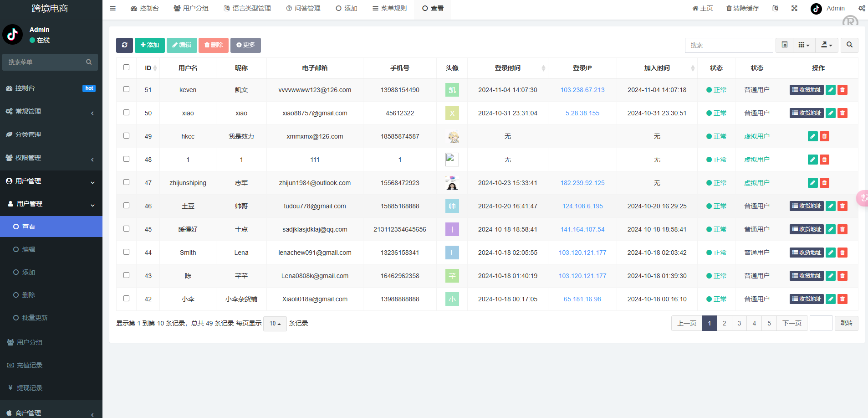Click red delete icon for user xiao
The width and height of the screenshot is (868, 418).
coord(842,113)
